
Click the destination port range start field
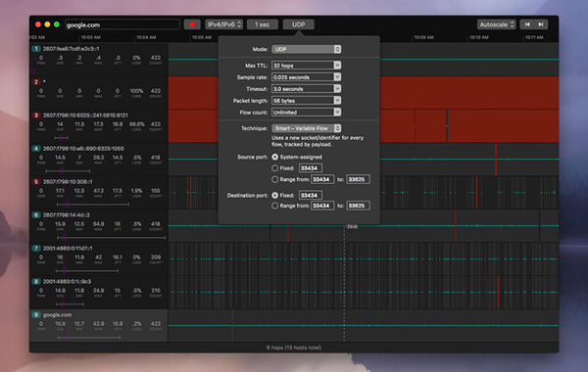coord(322,206)
